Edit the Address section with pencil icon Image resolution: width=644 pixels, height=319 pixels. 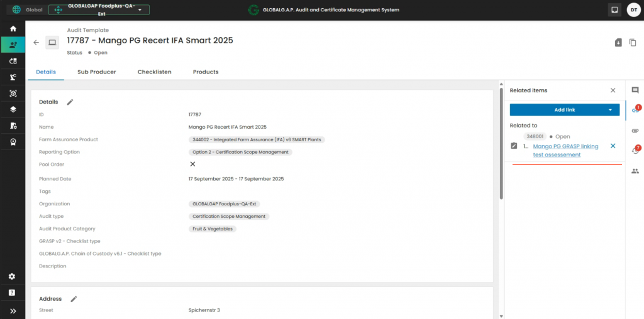point(74,299)
